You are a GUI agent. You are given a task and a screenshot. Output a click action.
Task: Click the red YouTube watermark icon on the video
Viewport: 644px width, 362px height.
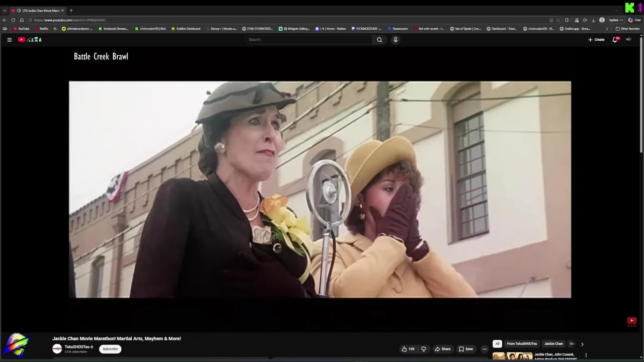632,321
